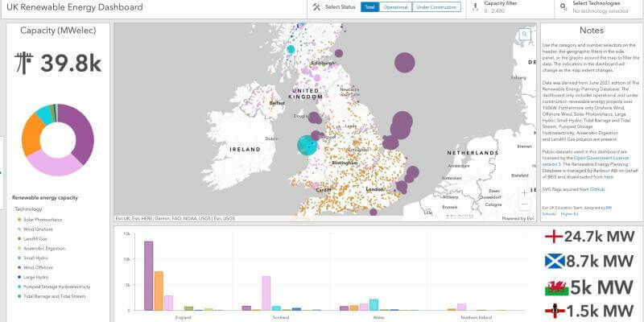
Task: Click the Cardiff label on the map
Action: click(324, 190)
